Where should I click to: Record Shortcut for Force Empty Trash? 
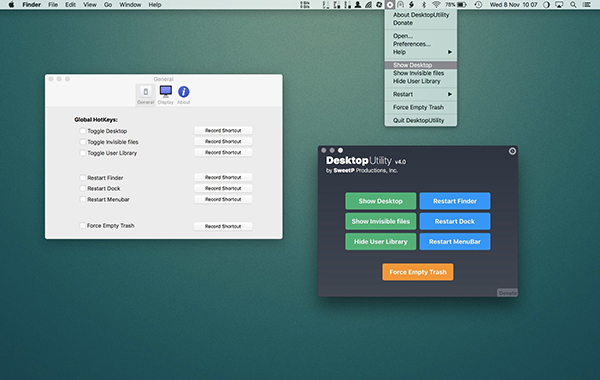[223, 226]
